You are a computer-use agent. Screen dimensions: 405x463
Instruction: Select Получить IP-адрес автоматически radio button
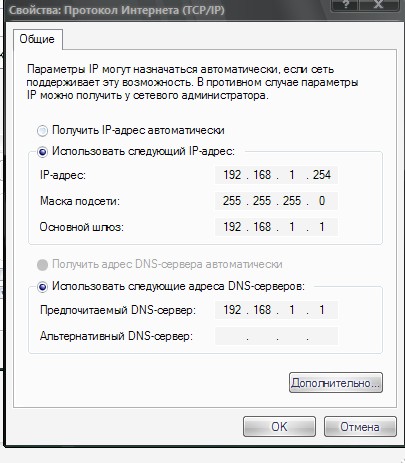tap(42, 131)
